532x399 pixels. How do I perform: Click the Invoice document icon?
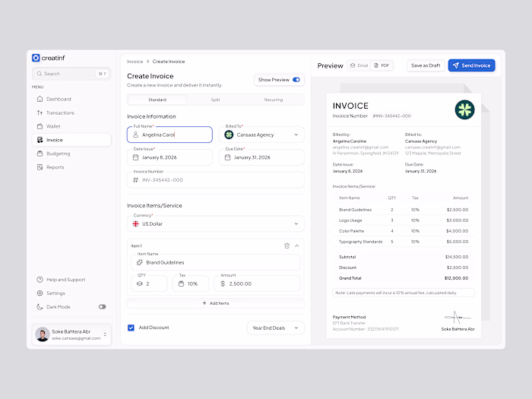40,140
